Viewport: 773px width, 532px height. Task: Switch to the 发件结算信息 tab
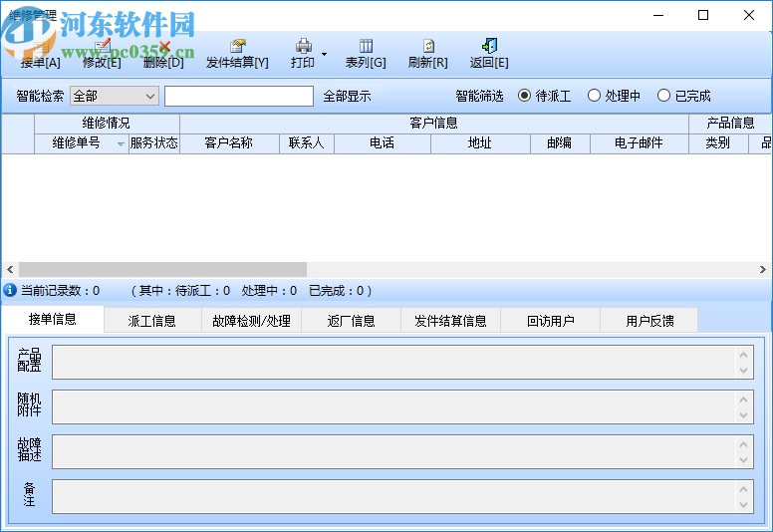pos(450,321)
